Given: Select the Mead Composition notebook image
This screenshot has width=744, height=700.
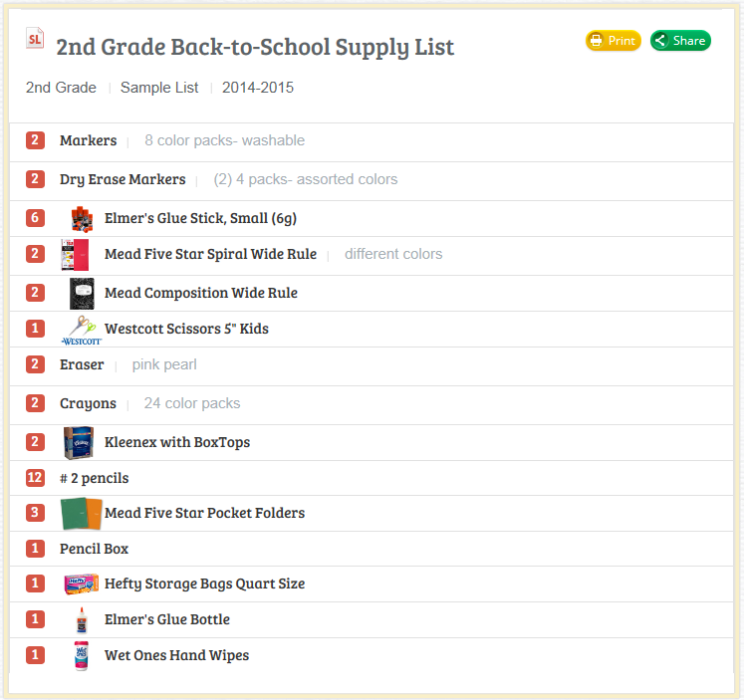Looking at the screenshot, I should pos(82,294).
